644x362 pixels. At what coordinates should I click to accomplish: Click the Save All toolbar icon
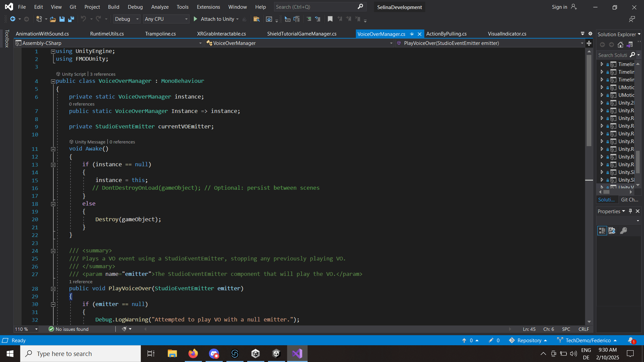click(71, 19)
